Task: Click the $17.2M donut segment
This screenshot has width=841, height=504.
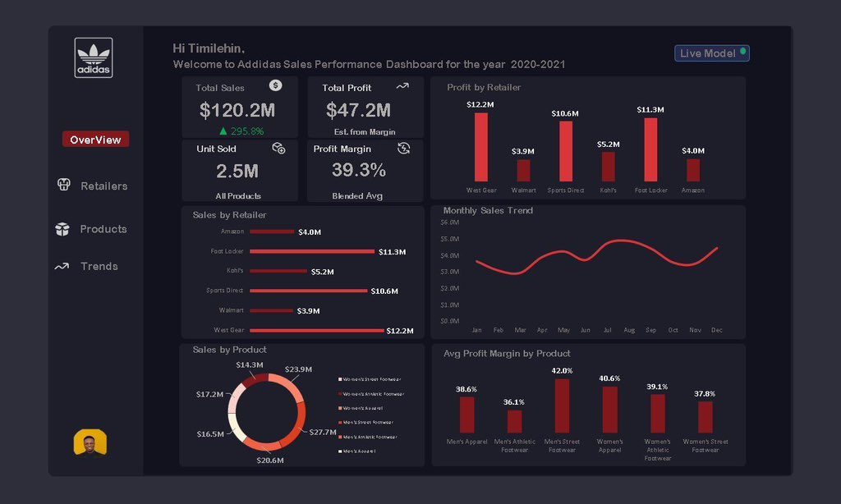Action: tap(235, 398)
